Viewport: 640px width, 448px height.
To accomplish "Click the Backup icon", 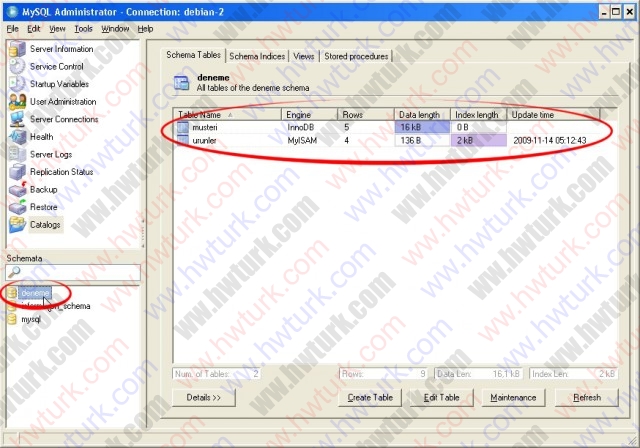I will tap(18, 189).
